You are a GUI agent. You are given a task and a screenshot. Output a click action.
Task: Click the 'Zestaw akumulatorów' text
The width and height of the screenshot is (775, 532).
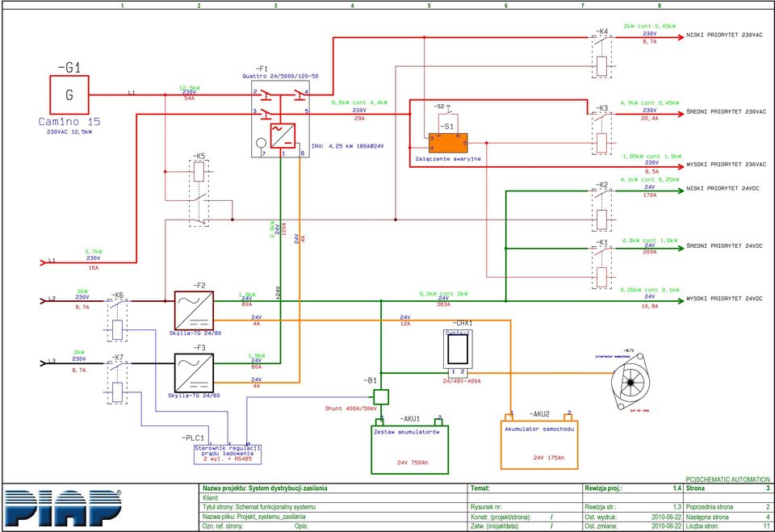tap(407, 432)
